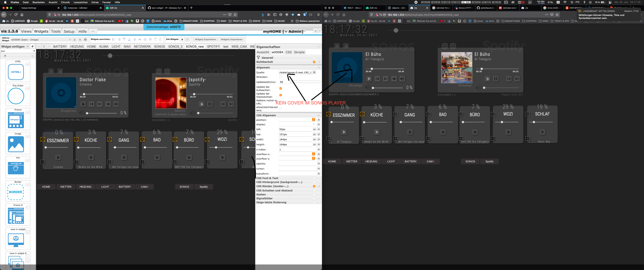The height and width of the screenshot is (270, 644).
Task: Copy the active widget using duplicate icon
Action: click(x=80, y=40)
